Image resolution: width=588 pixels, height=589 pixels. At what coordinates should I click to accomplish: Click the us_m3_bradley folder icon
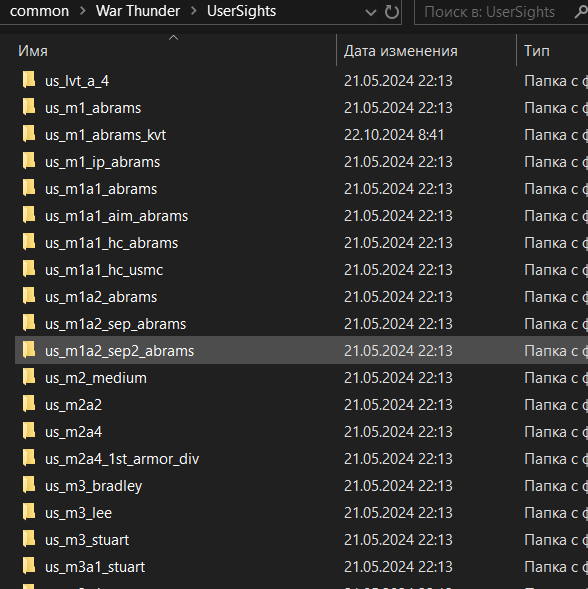tap(29, 485)
